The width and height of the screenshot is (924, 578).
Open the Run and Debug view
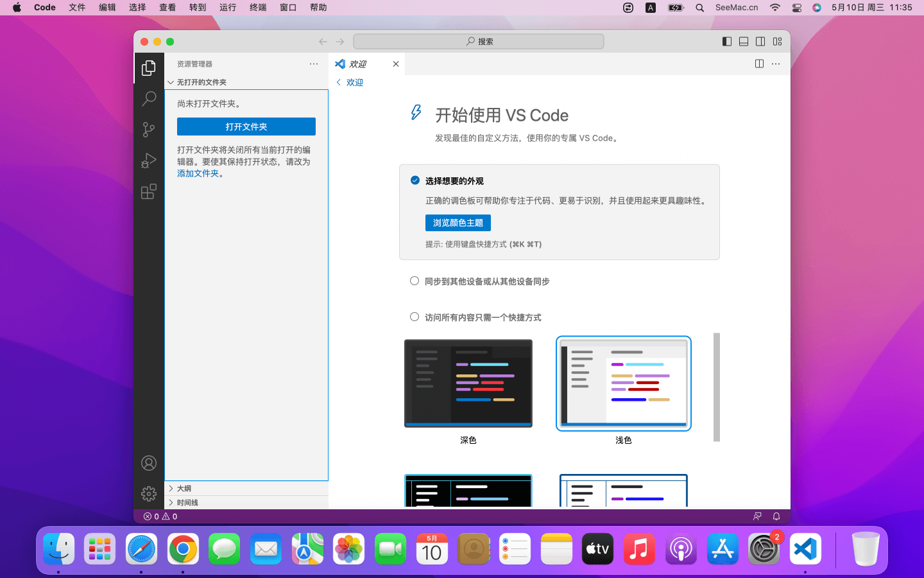pos(149,161)
